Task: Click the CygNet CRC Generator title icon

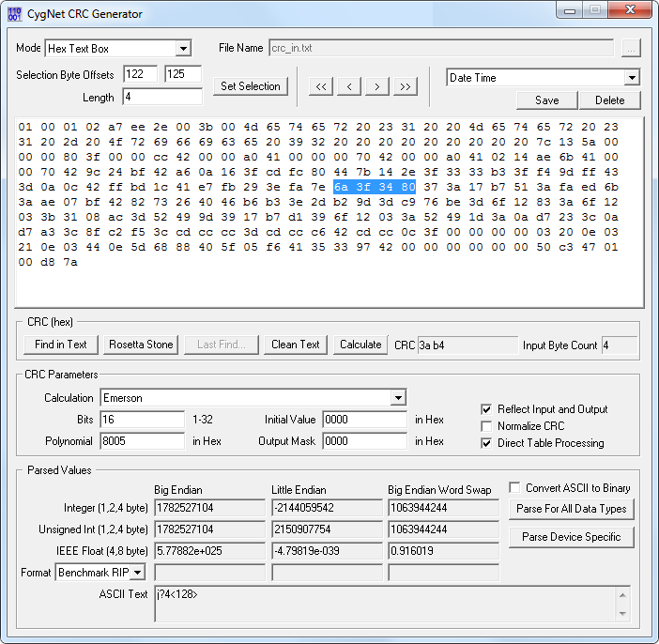Action: click(x=14, y=14)
